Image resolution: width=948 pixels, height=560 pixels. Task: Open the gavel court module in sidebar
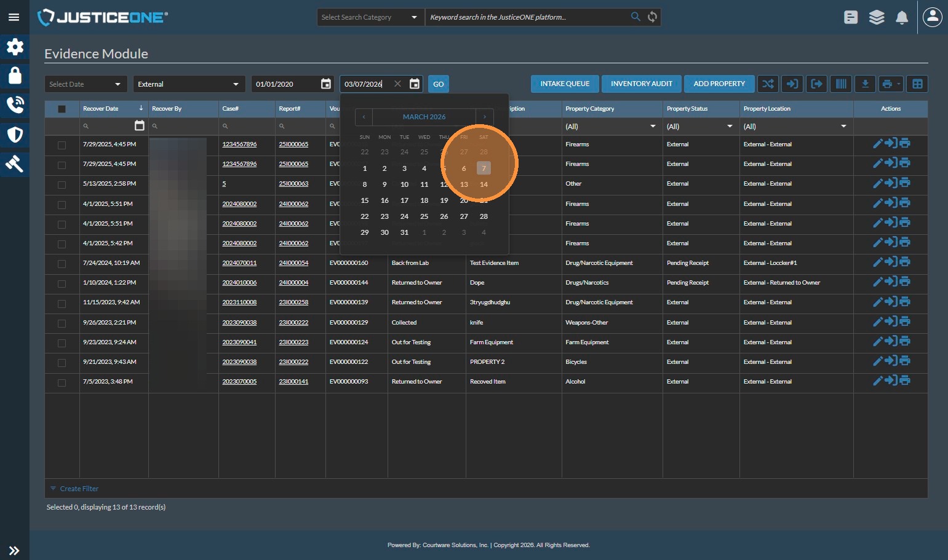click(x=15, y=164)
